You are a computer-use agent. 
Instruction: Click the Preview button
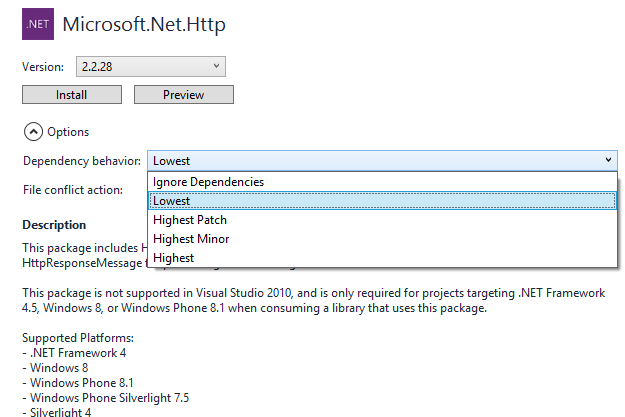pos(184,95)
